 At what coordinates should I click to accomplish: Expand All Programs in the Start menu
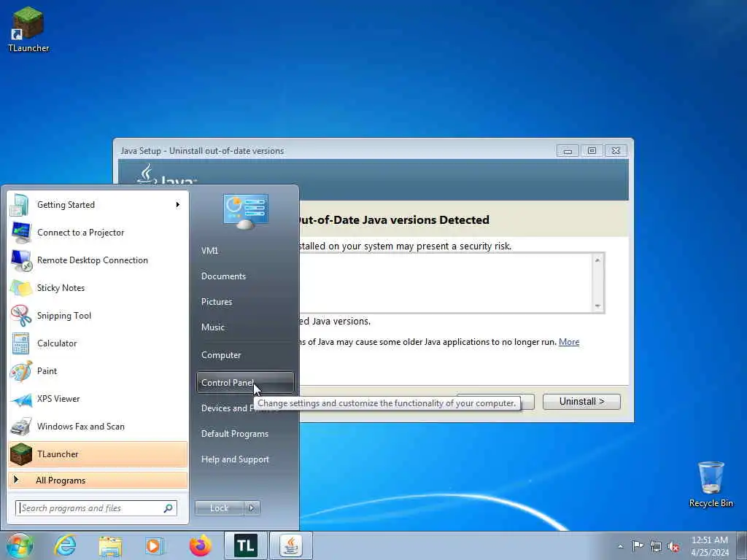98,481
